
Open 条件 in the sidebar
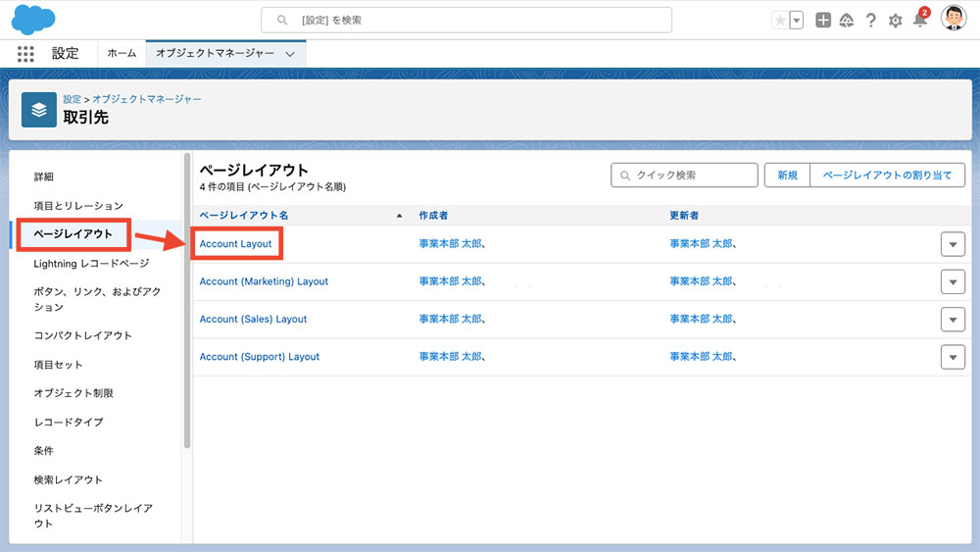click(x=44, y=451)
